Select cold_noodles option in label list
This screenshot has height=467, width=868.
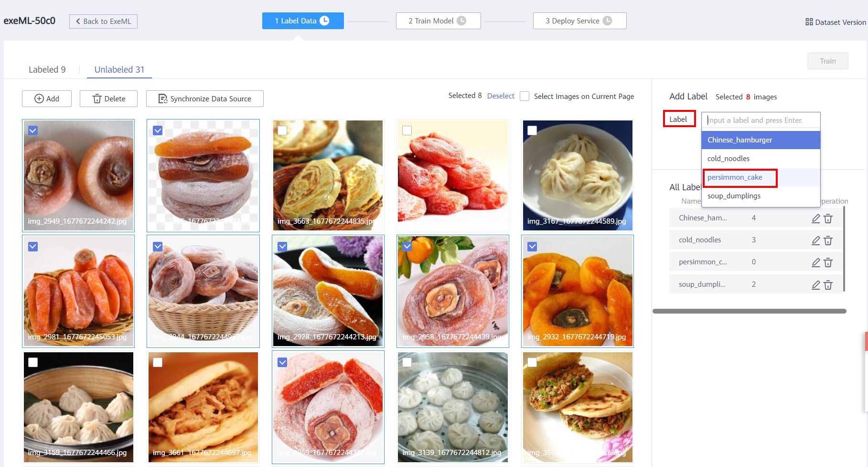click(x=729, y=159)
